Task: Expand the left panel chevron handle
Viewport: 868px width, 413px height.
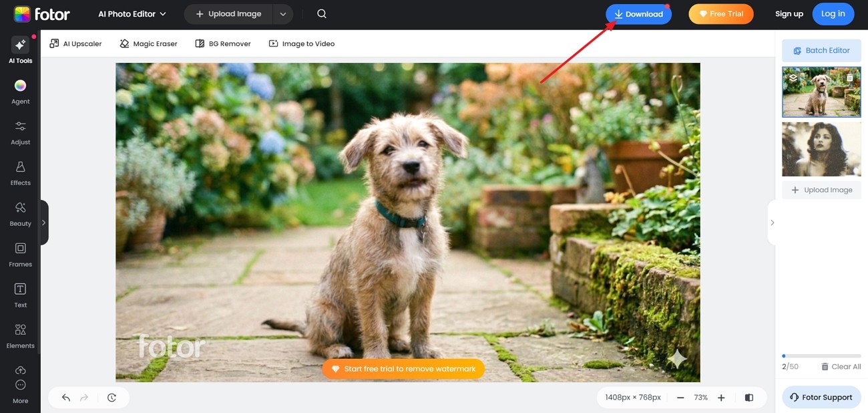Action: click(44, 223)
